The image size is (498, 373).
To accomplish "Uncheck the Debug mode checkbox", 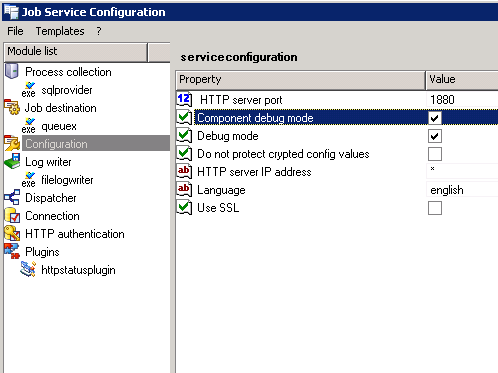I will point(435,136).
